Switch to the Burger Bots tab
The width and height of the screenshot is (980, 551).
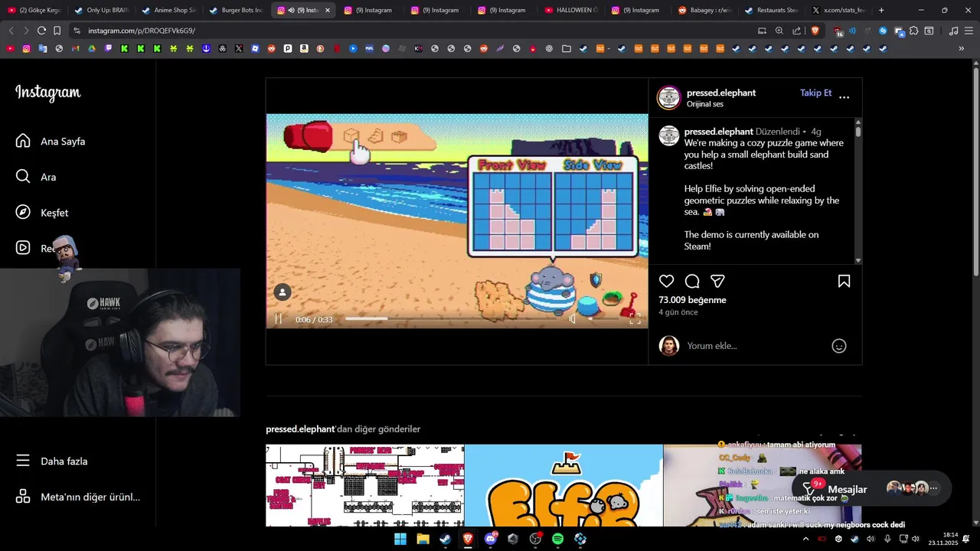pyautogui.click(x=236, y=10)
